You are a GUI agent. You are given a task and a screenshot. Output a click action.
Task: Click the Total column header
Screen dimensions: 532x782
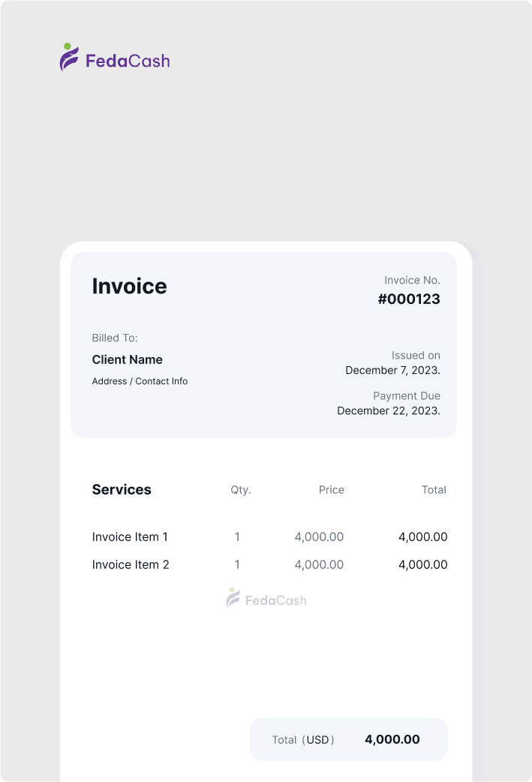[434, 490]
